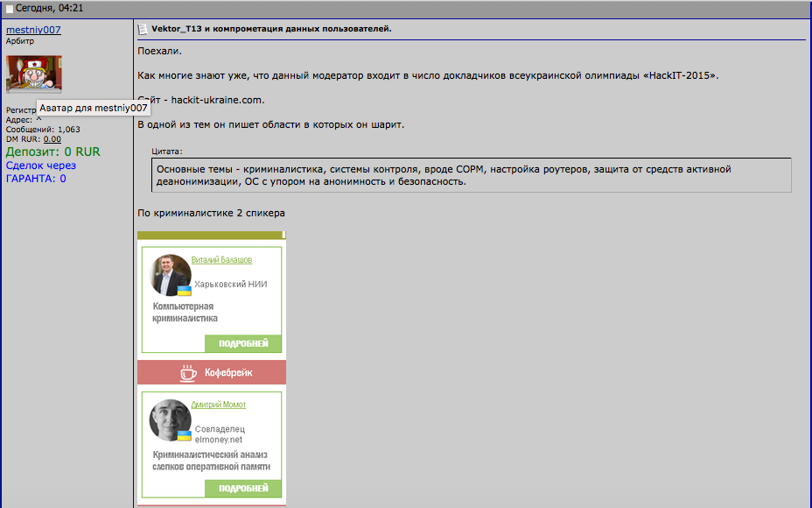Click the Дмитрий Момот speaker photo

coord(170,420)
